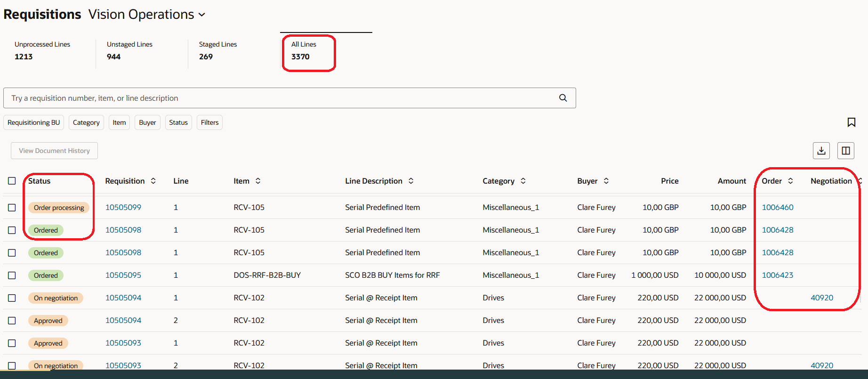Image resolution: width=868 pixels, height=379 pixels.
Task: Open negotiation 40920 in 10505094 row
Action: pos(822,298)
